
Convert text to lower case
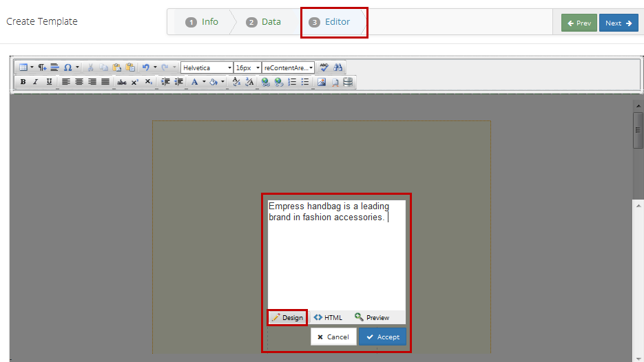236,82
